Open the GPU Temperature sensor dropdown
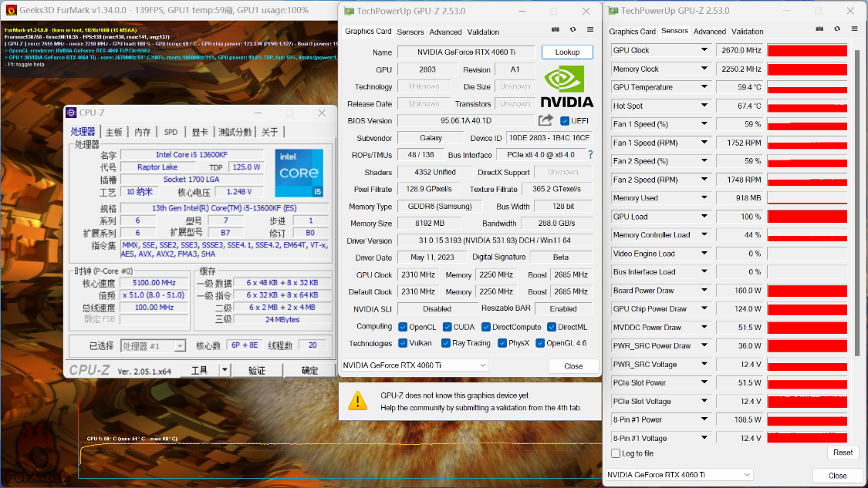The width and height of the screenshot is (868, 488). 704,87
